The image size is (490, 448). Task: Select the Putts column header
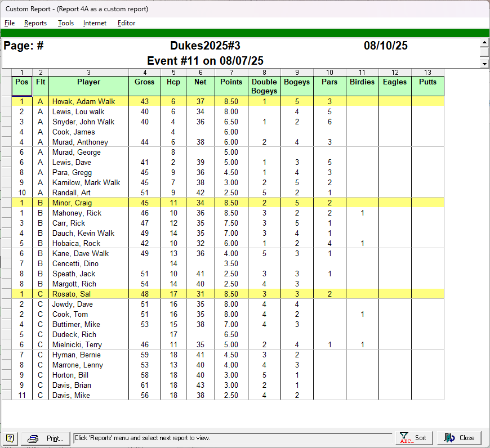click(427, 82)
